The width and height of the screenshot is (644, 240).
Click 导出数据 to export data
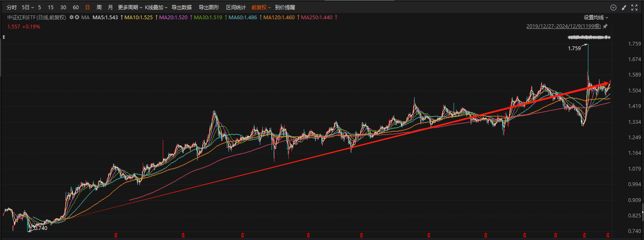[182, 8]
